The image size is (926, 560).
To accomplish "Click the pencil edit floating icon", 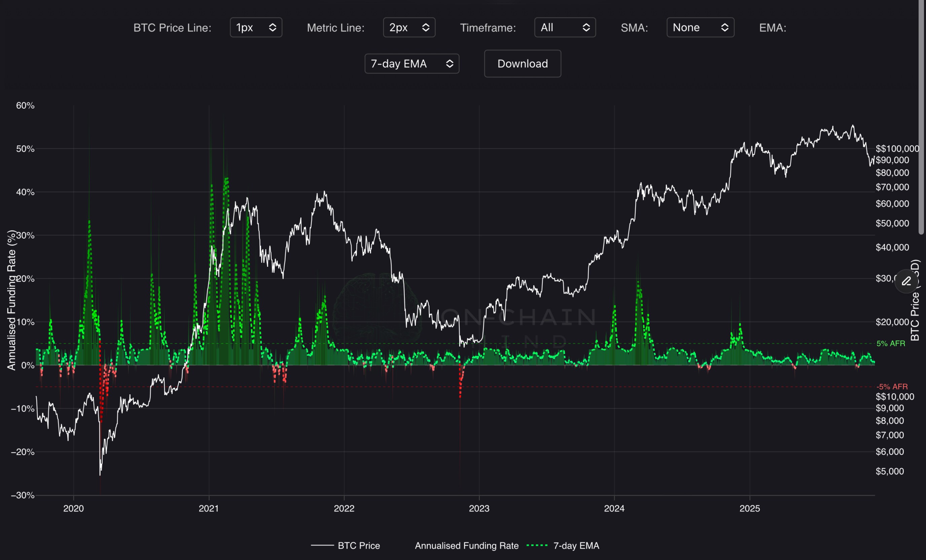I will pos(906,281).
